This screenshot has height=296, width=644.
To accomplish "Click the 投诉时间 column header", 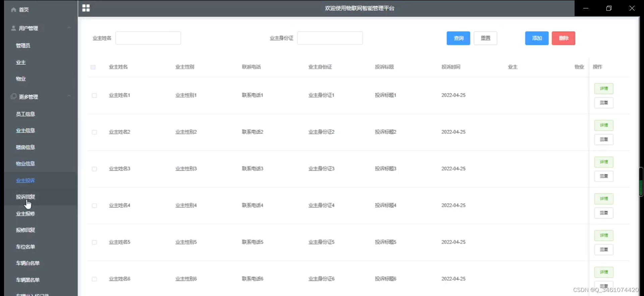I will click(x=451, y=67).
